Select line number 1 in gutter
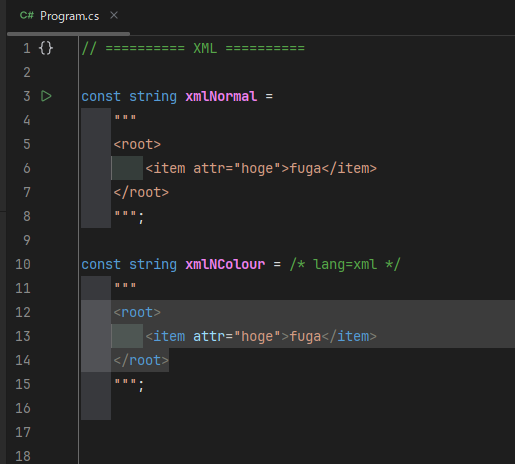Screen dimensions: 515x464 tap(27, 49)
